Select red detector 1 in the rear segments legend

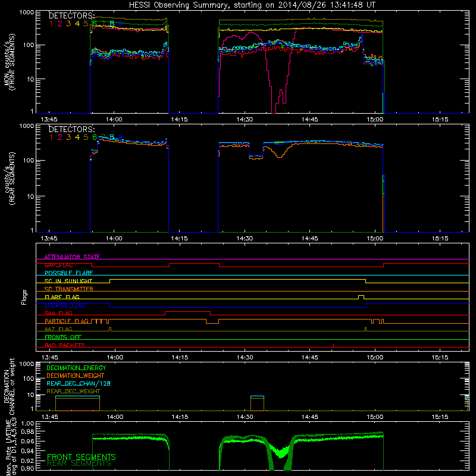click(51, 137)
